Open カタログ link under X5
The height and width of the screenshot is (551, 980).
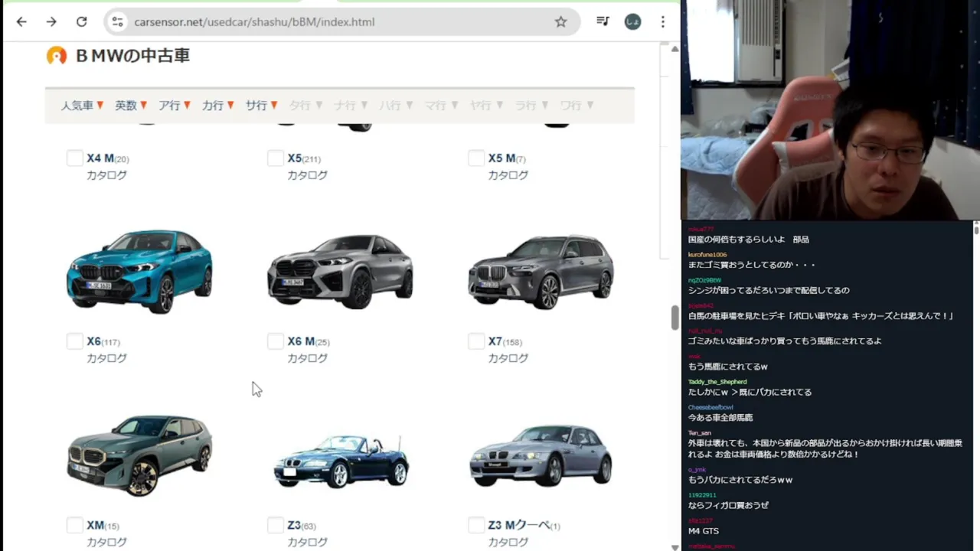307,174
